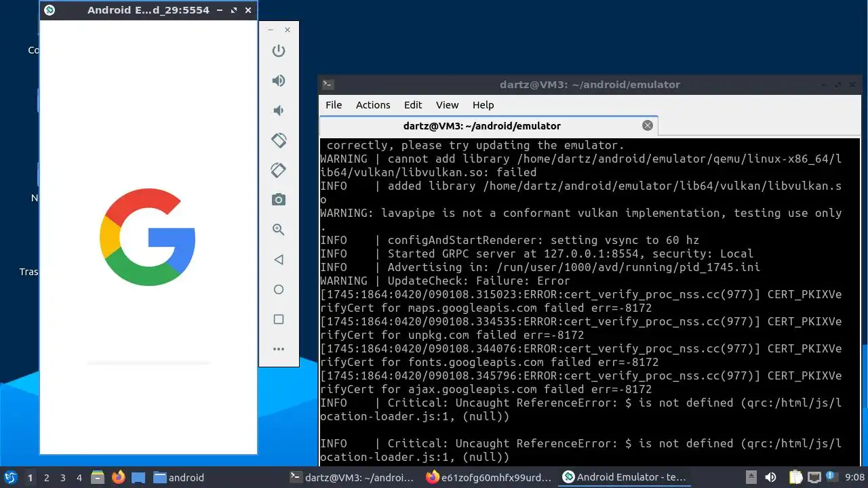Open emulator extended controls (three dots)
The width and height of the screenshot is (868, 488).
[x=278, y=349]
